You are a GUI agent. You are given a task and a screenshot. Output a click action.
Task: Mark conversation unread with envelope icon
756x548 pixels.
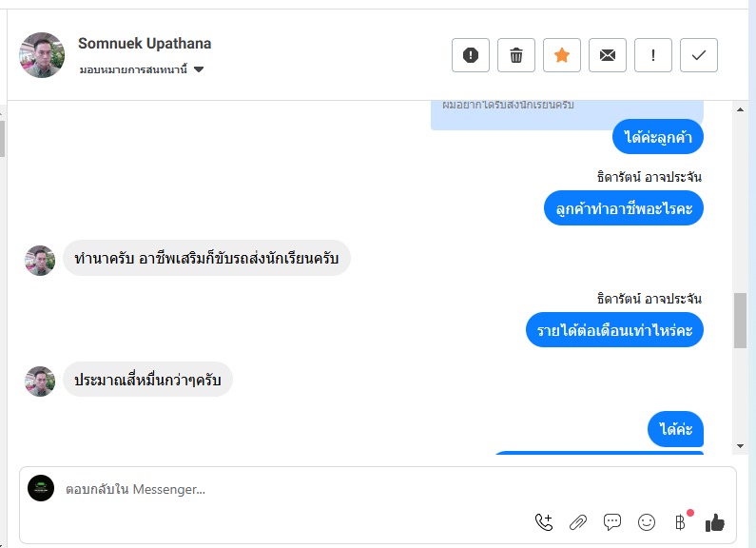tap(608, 55)
